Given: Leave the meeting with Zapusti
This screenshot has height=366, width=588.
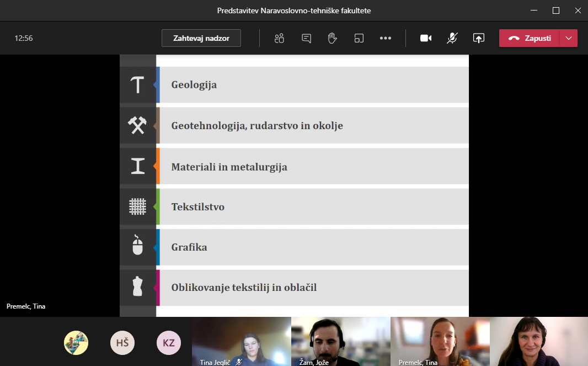Looking at the screenshot, I should click(530, 38).
